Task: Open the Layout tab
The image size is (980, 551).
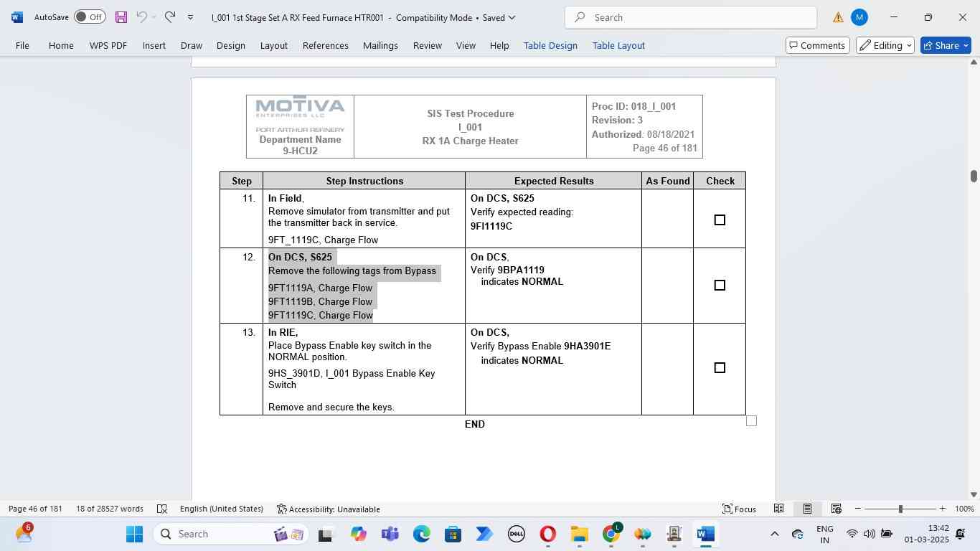Action: (274, 45)
